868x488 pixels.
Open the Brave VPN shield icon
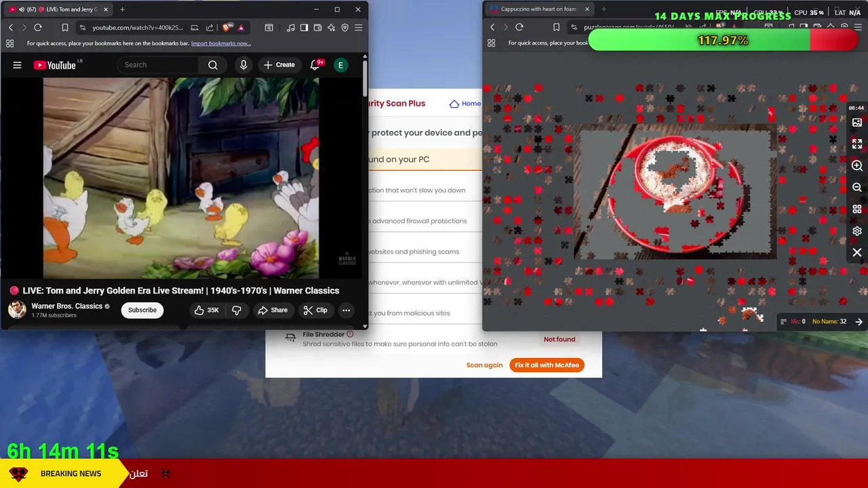click(344, 28)
